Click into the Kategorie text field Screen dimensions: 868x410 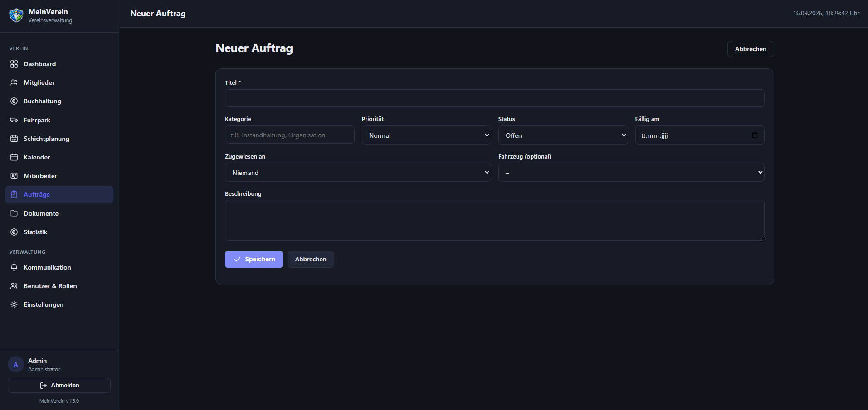[290, 135]
